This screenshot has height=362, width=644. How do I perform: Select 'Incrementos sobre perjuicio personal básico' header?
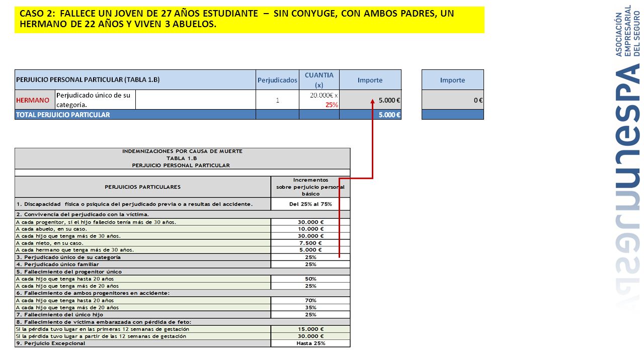click(x=310, y=187)
